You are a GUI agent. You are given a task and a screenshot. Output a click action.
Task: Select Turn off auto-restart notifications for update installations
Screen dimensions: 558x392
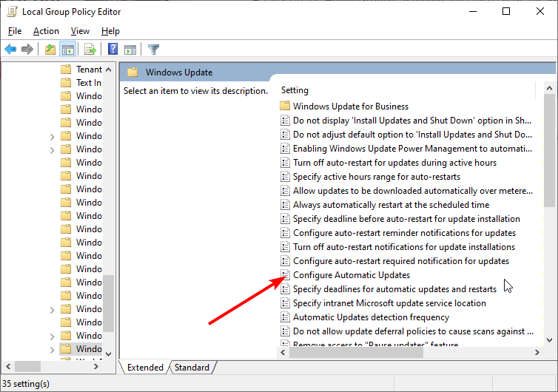[x=404, y=247]
